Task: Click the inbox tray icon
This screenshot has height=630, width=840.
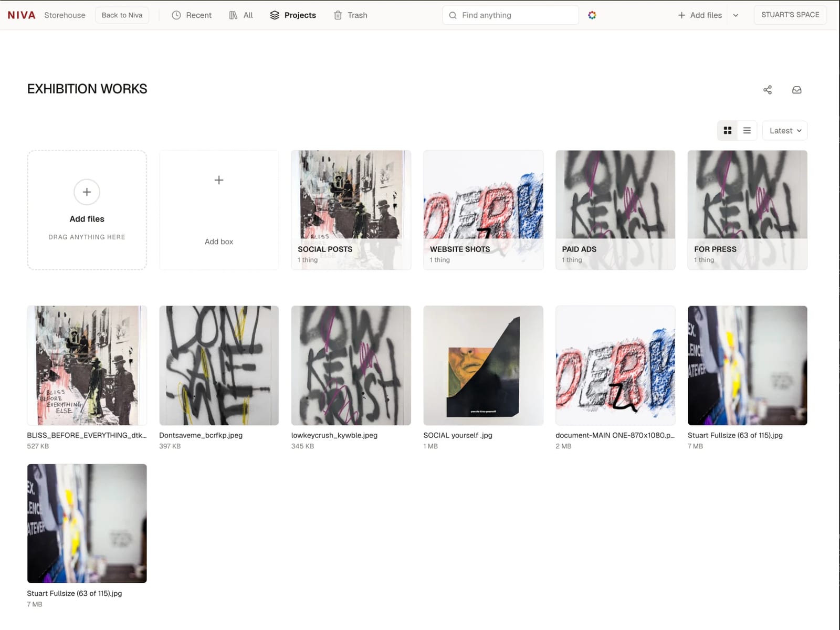Action: pyautogui.click(x=796, y=90)
